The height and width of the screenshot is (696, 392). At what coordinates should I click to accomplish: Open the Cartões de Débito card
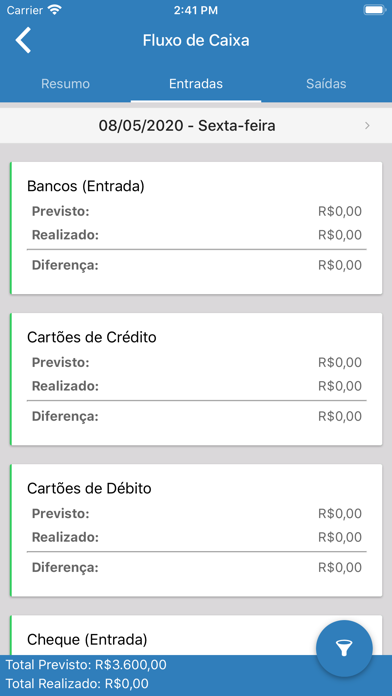coord(196,530)
